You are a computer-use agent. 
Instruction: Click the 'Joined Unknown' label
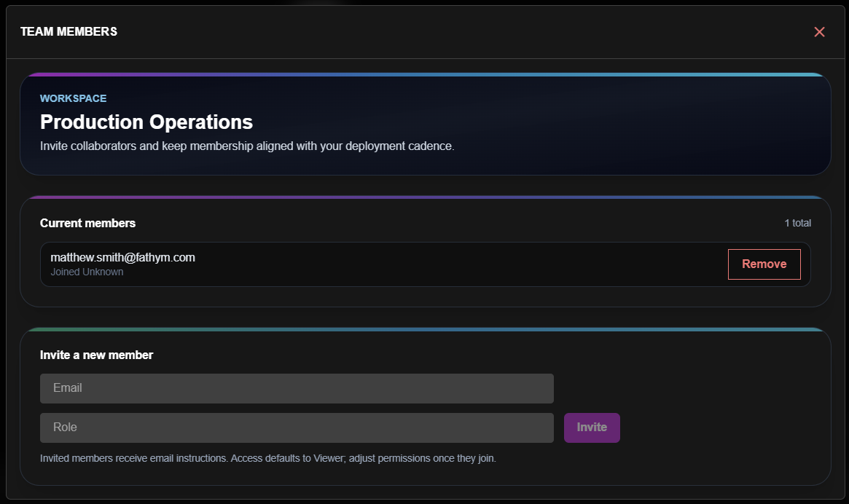87,272
